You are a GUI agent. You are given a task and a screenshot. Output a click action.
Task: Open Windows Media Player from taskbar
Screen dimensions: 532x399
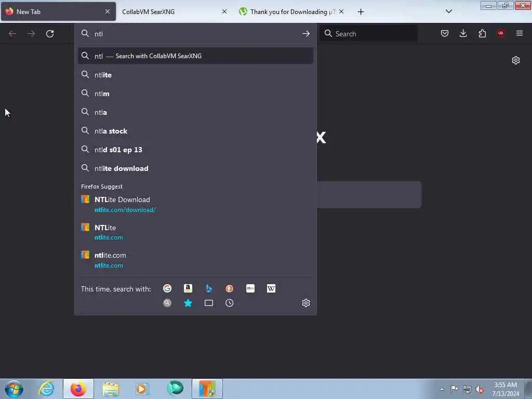[142, 389]
